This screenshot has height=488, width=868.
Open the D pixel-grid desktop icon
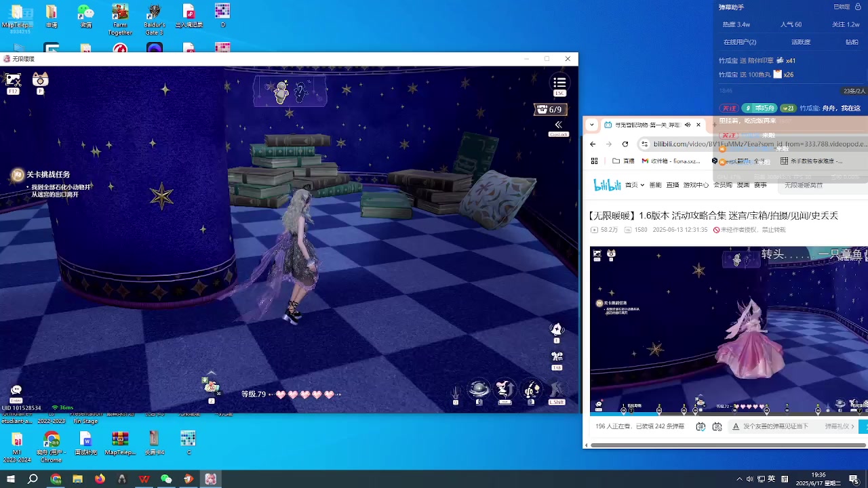[x=222, y=16]
